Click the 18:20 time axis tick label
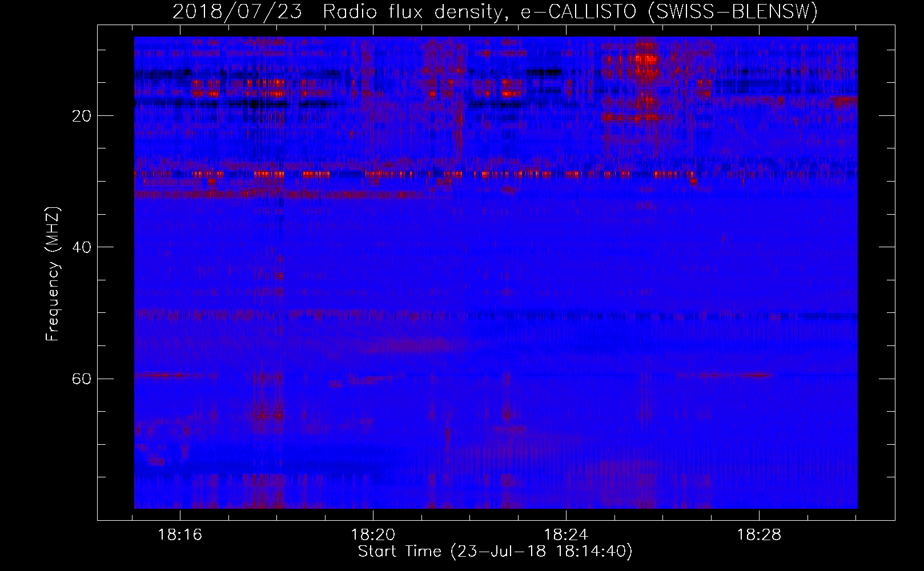The height and width of the screenshot is (571, 924). (373, 535)
